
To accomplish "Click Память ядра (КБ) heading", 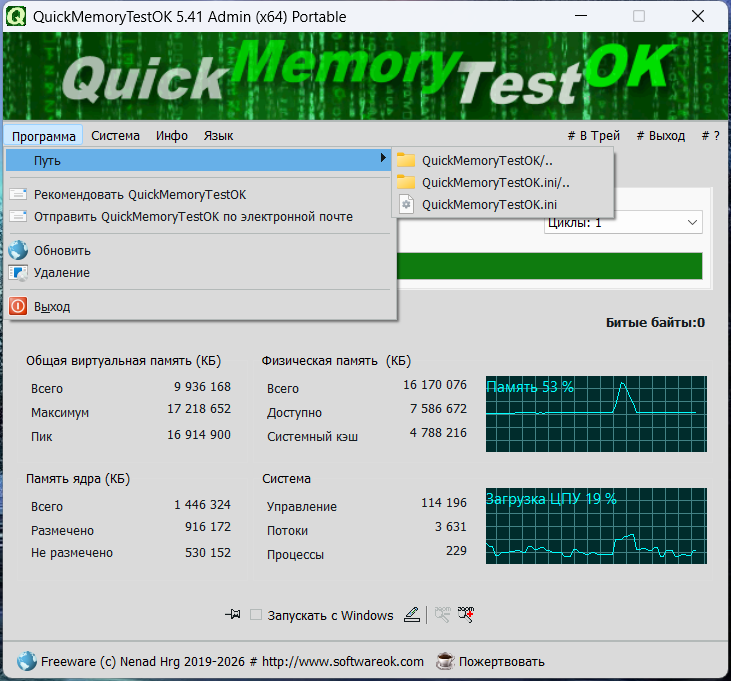I will (x=78, y=479).
